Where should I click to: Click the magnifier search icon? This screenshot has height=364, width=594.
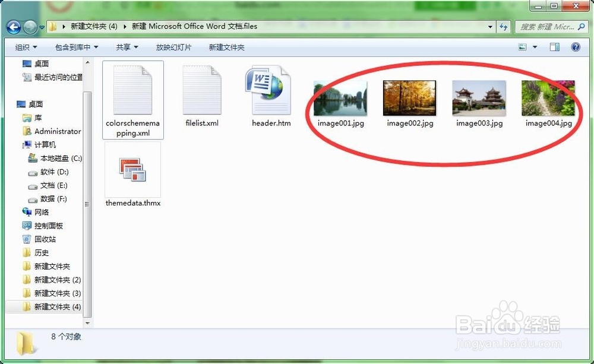pos(582,27)
